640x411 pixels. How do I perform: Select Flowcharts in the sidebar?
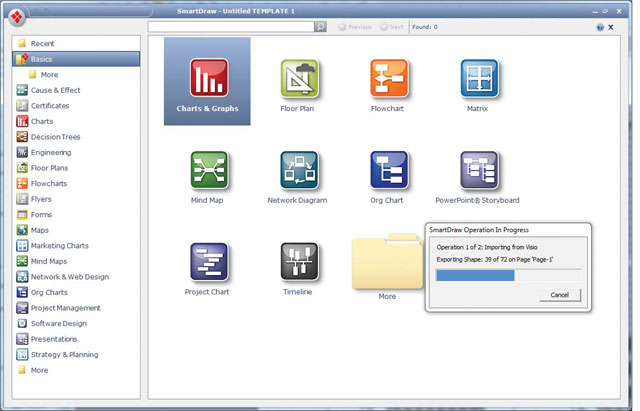76,183
